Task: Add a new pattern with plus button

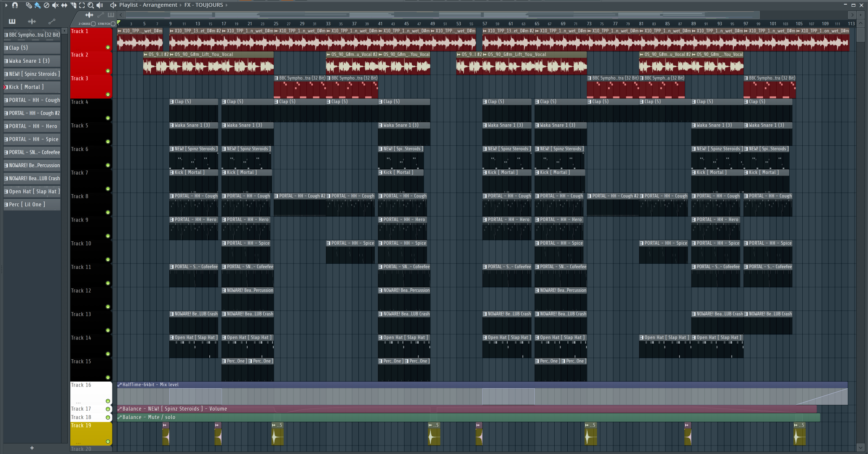Action: coord(32,448)
